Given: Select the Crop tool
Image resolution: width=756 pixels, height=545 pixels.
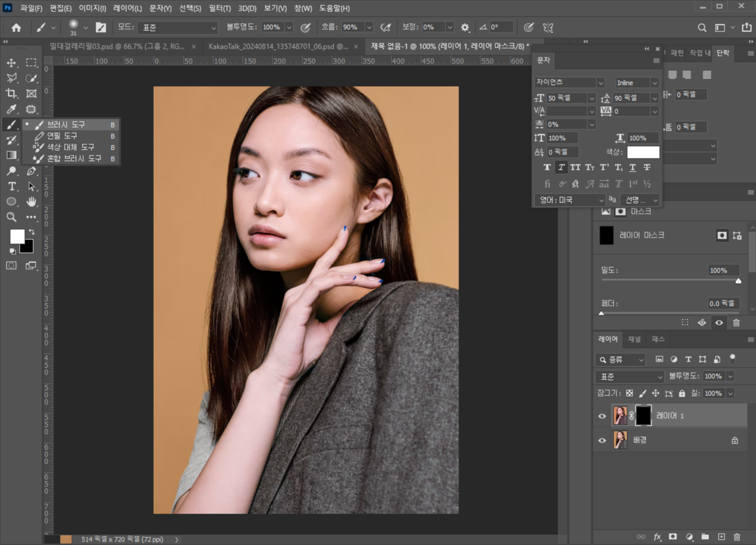Looking at the screenshot, I should click(11, 94).
